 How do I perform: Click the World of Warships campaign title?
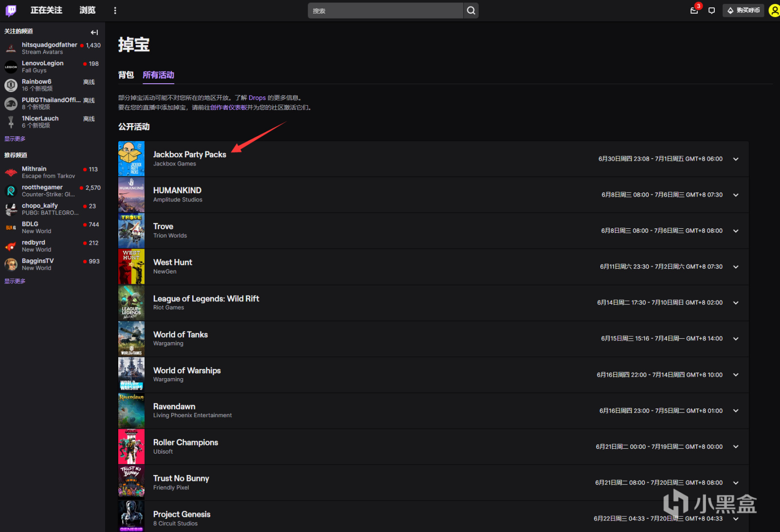[x=187, y=370]
